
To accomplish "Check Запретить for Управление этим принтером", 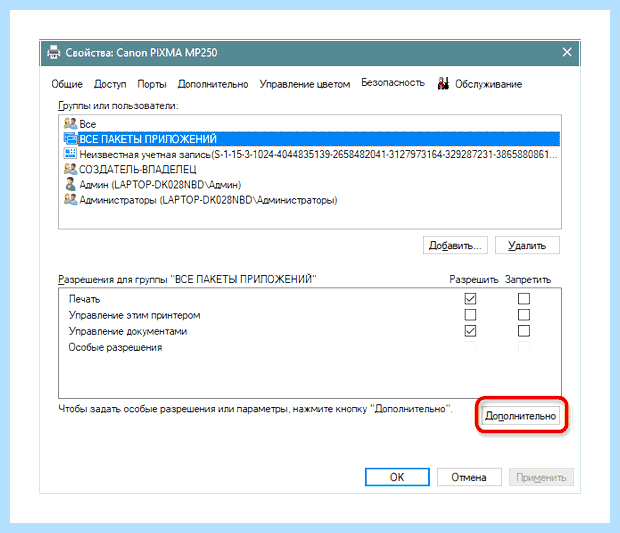I will [x=524, y=315].
